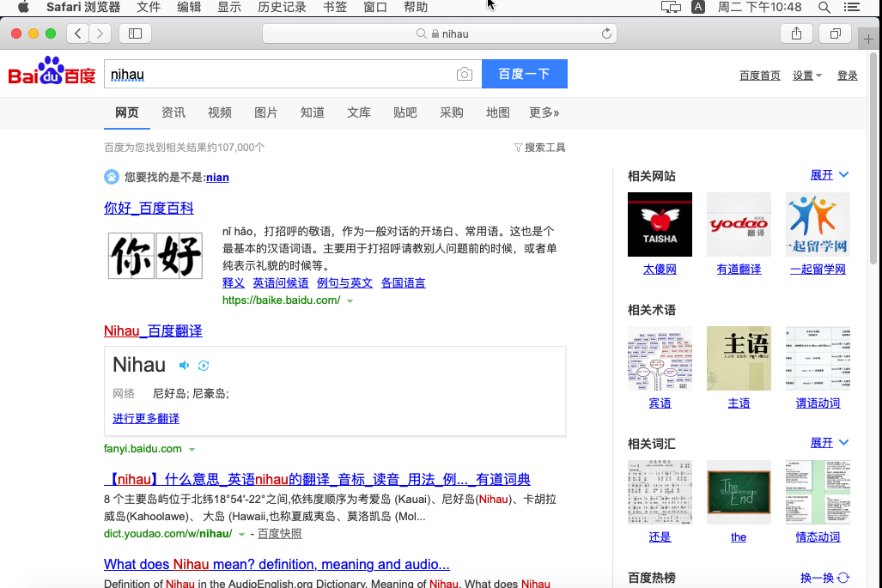Viewport: 882px width, 588px height.
Task: Go back with Safari back arrow
Action: 77,33
